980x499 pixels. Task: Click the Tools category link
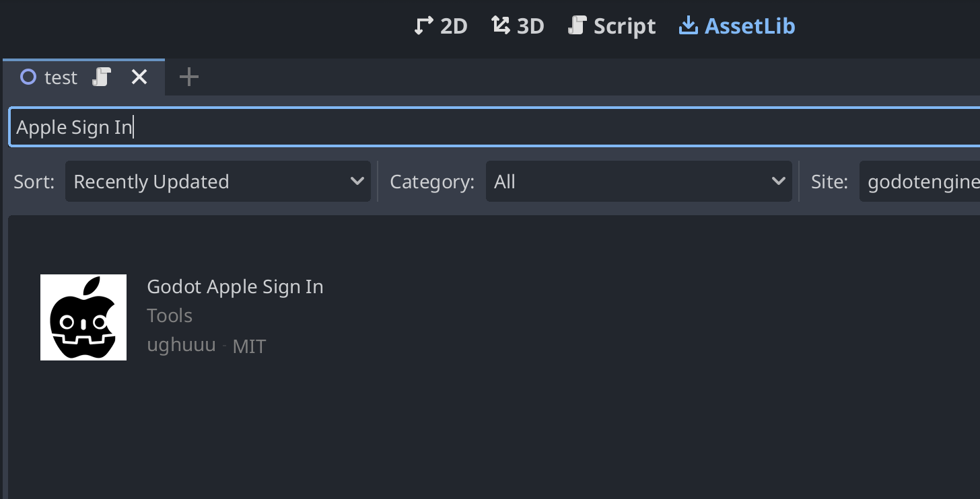coord(170,315)
